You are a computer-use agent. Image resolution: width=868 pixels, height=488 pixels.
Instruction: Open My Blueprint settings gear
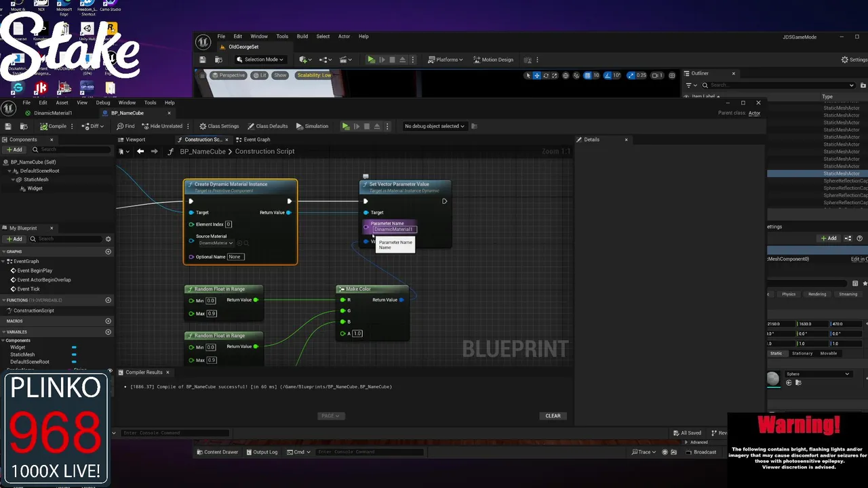coord(108,239)
